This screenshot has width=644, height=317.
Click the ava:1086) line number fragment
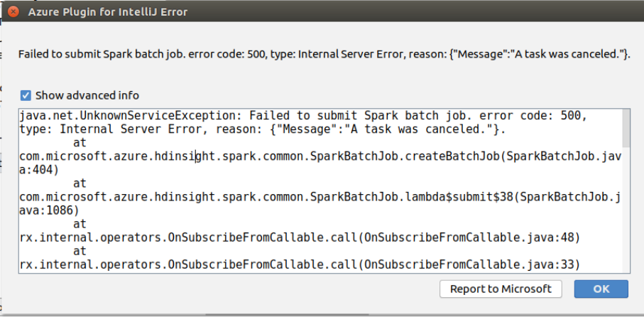pos(50,210)
